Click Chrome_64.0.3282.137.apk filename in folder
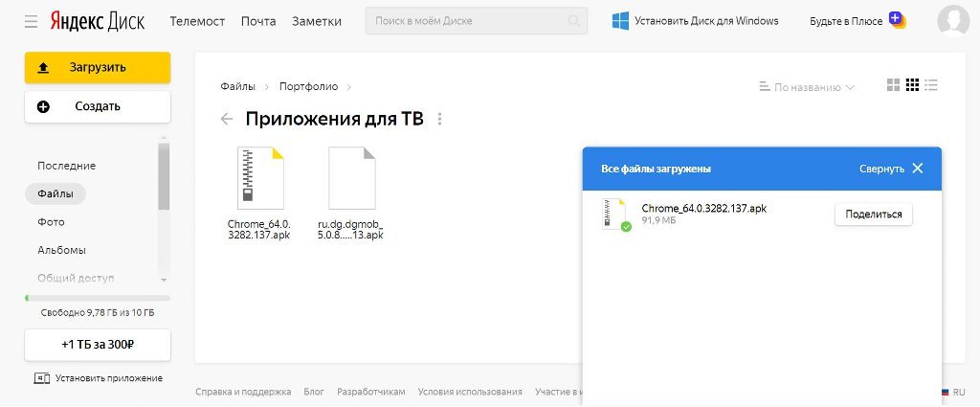 click(x=259, y=230)
